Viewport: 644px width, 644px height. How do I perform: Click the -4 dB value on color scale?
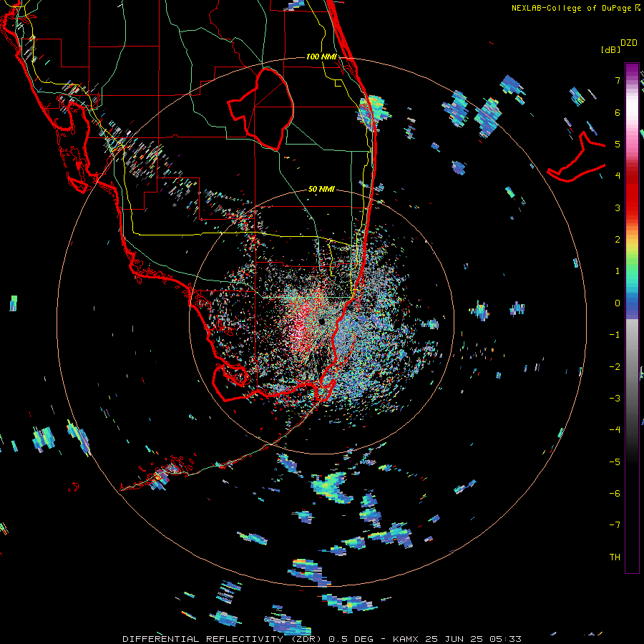(615, 429)
